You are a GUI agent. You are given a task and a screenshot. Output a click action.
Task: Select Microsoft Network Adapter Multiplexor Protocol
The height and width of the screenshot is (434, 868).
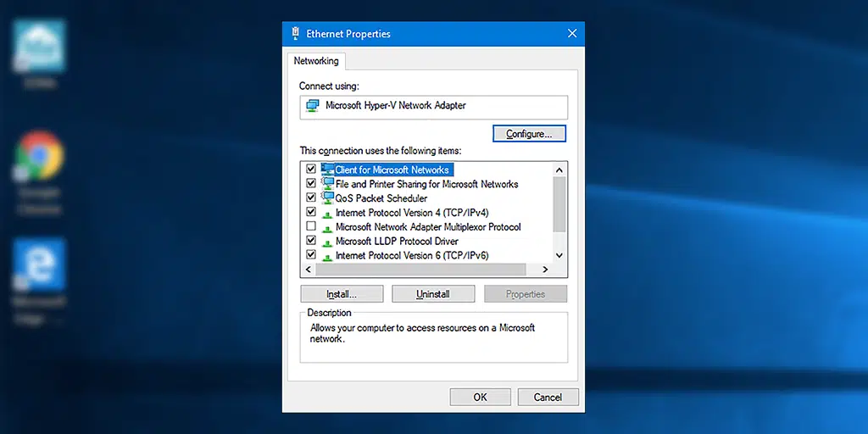[x=428, y=227]
